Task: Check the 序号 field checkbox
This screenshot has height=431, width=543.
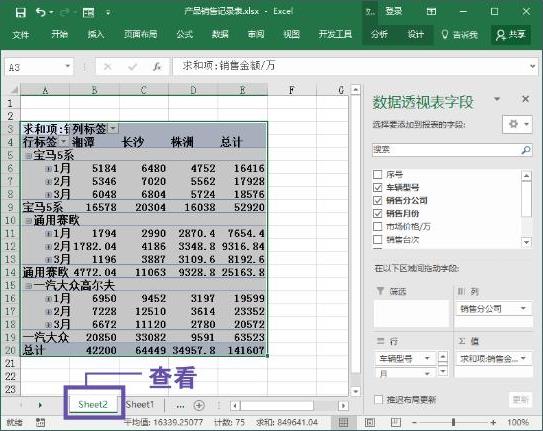Action: pos(378,174)
